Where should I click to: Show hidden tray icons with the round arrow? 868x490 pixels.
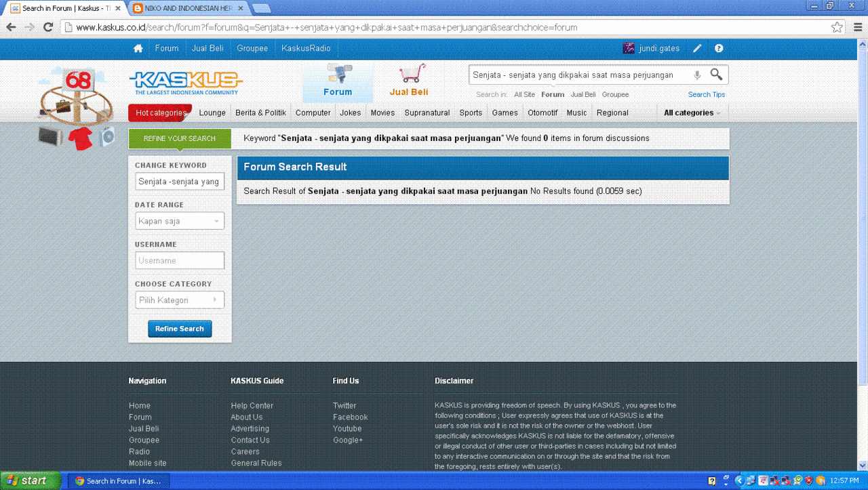tap(739, 481)
